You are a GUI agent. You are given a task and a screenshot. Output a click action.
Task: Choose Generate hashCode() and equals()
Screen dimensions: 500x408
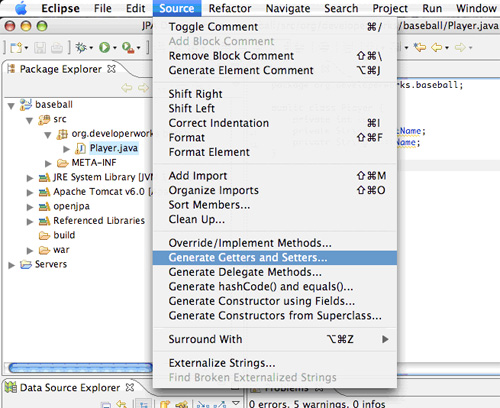coord(275,287)
